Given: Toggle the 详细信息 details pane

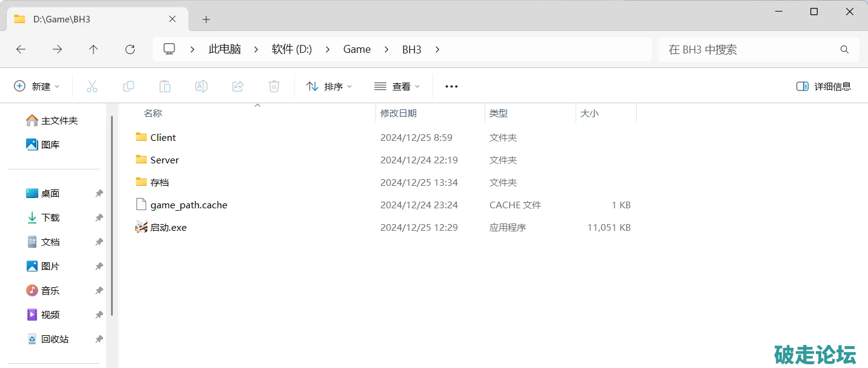Looking at the screenshot, I should click(x=824, y=86).
